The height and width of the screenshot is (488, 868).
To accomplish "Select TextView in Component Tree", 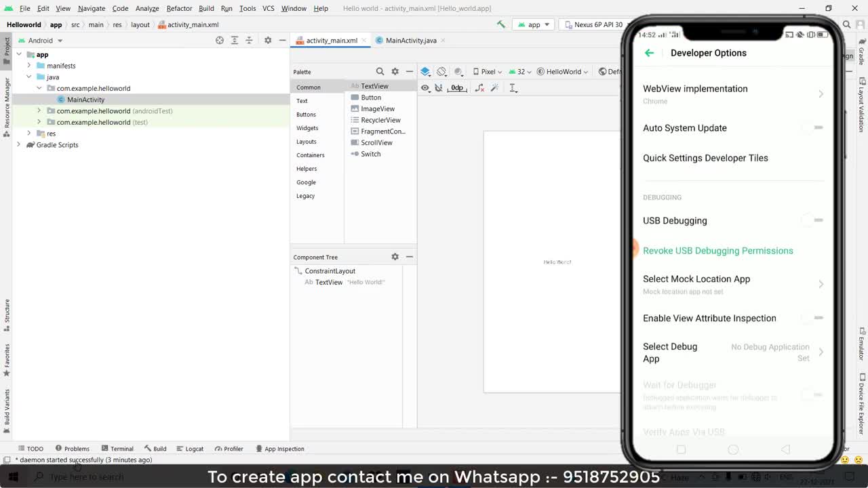I will [329, 282].
